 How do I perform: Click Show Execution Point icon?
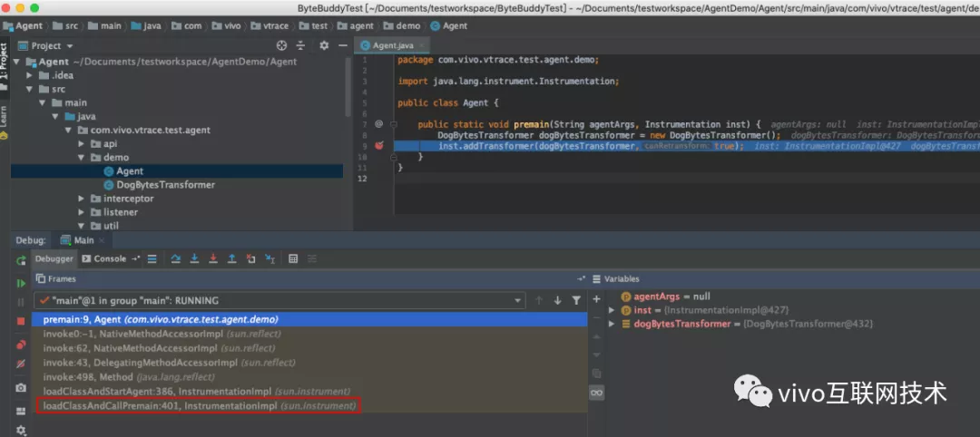coord(152,258)
